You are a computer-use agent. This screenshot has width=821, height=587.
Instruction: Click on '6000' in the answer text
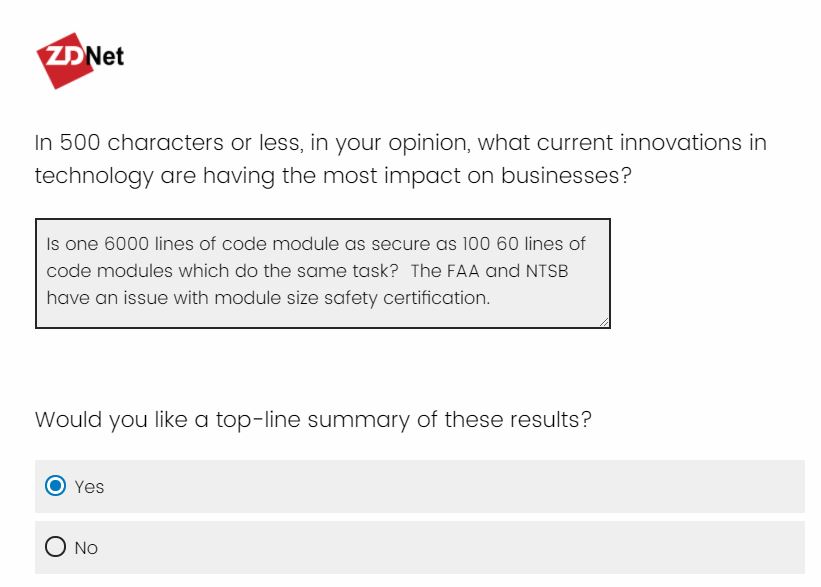tap(126, 244)
